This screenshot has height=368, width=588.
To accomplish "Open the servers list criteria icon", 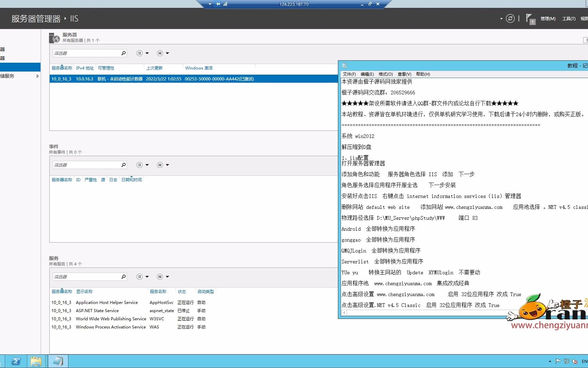I will coord(140,53).
